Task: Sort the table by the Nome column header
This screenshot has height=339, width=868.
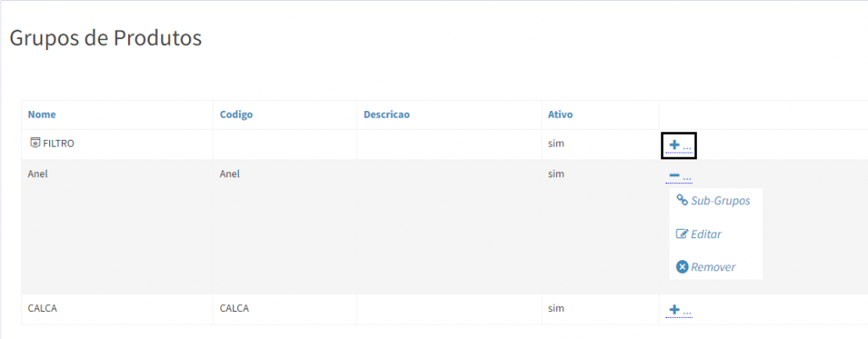Action: pos(42,114)
